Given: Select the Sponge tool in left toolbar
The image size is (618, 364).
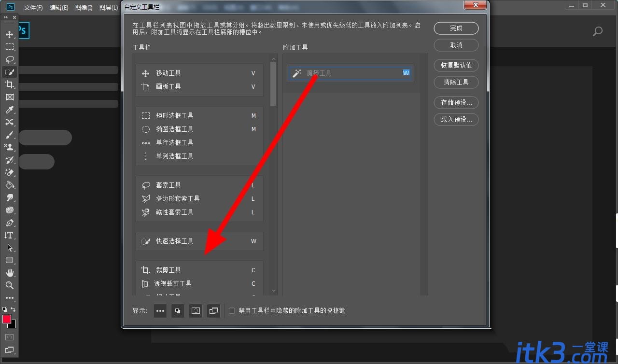Looking at the screenshot, I should [9, 210].
